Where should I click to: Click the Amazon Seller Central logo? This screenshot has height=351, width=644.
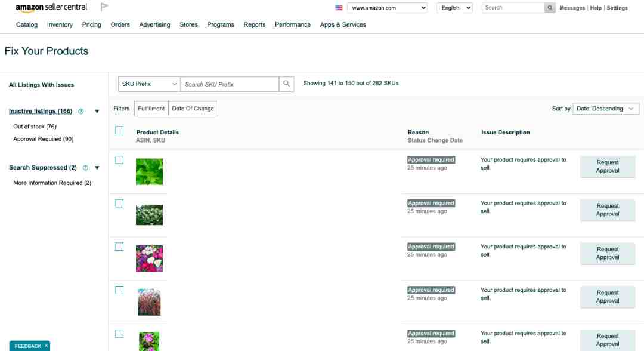point(51,7)
